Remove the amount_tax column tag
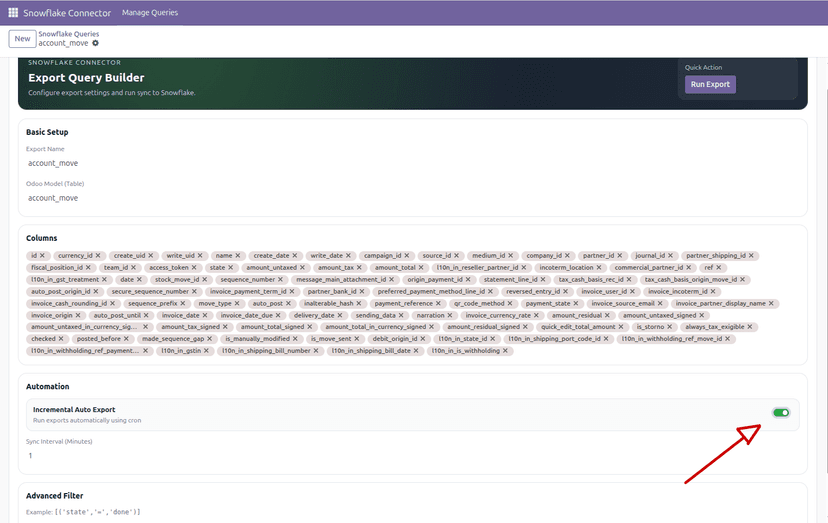 pos(360,268)
